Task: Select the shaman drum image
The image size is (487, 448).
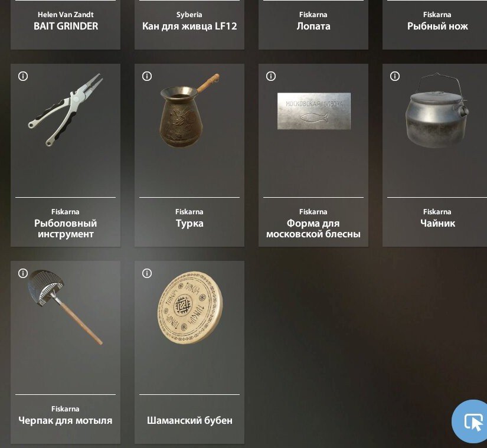Action: (x=189, y=308)
